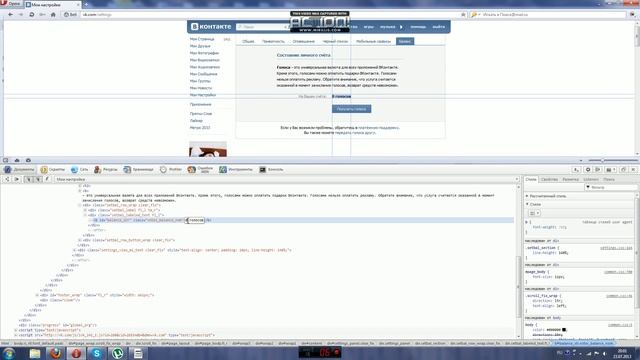Click the музыка link in the VK header
Viewport: 640px width, 360px height.
coord(387,27)
